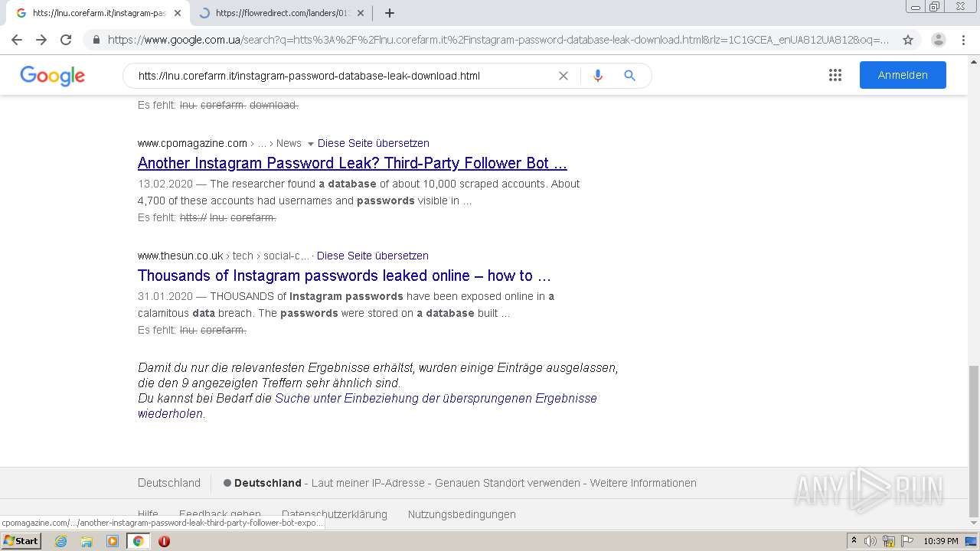Launch Internet Explorer from the taskbar
Screen dimensions: 980x551
click(x=61, y=541)
